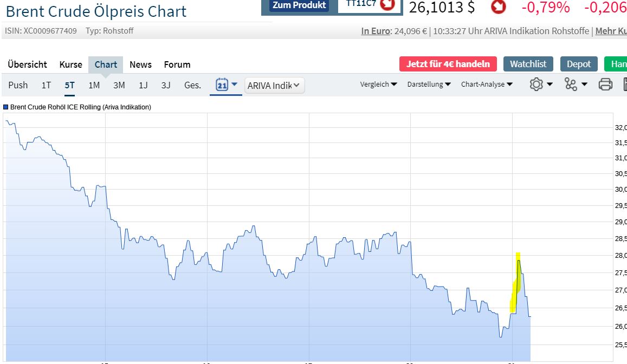Click the save chart disk icon

pos(624,84)
